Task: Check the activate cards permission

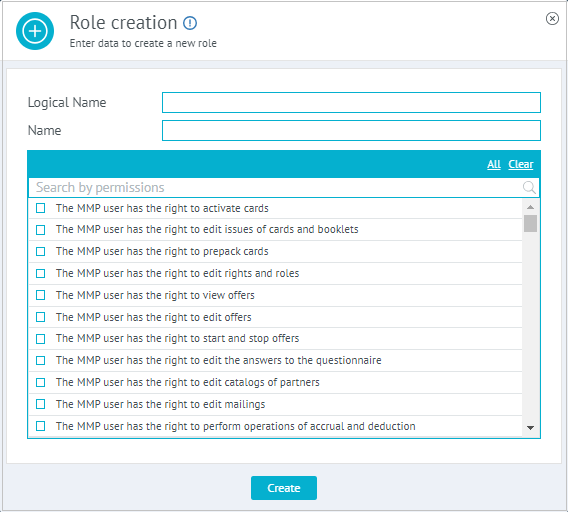Action: [x=41, y=208]
